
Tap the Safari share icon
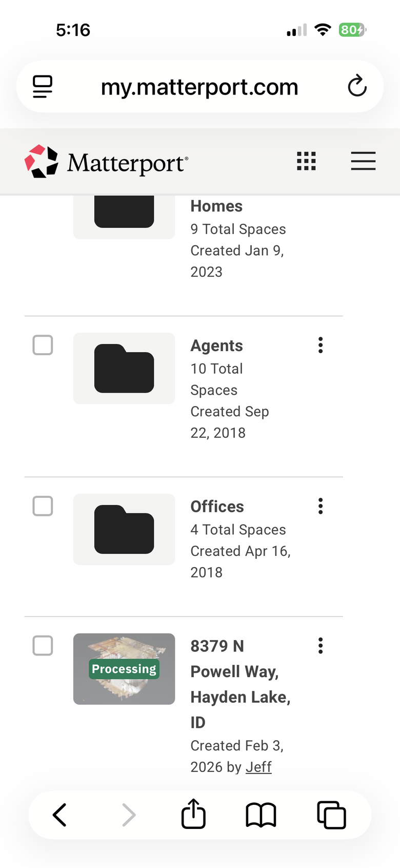click(x=193, y=814)
